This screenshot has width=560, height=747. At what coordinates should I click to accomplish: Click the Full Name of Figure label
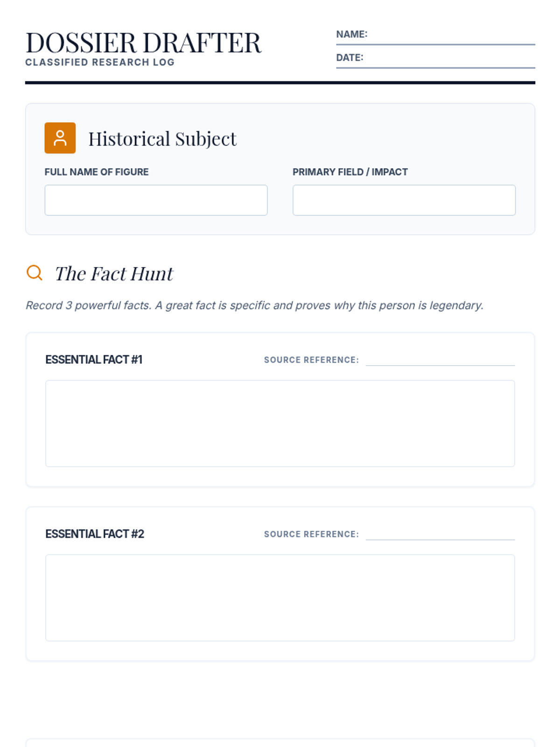[97, 172]
